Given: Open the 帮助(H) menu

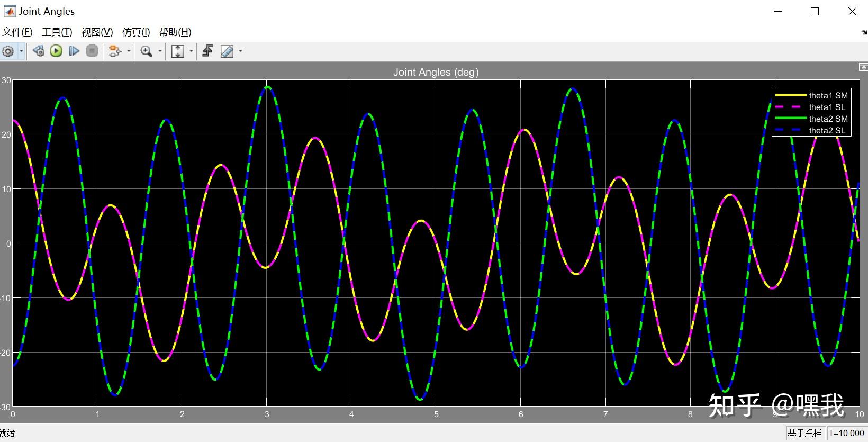Looking at the screenshot, I should tap(175, 32).
